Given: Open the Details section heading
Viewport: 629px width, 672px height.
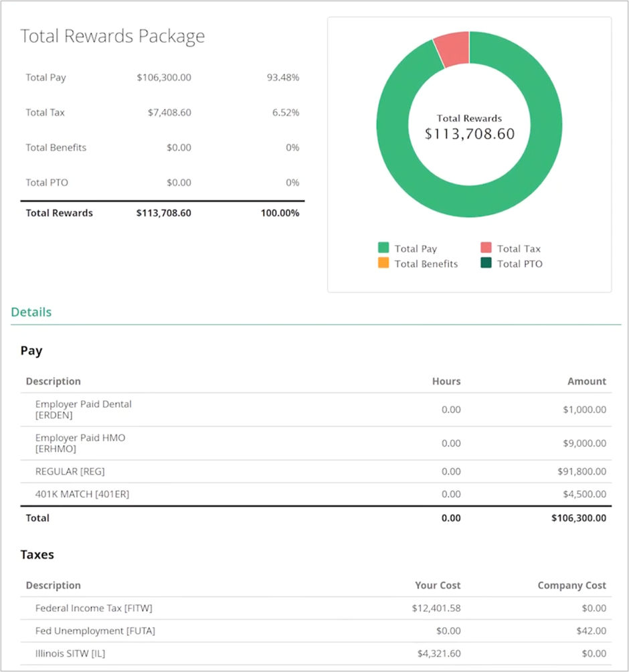Looking at the screenshot, I should 31,312.
